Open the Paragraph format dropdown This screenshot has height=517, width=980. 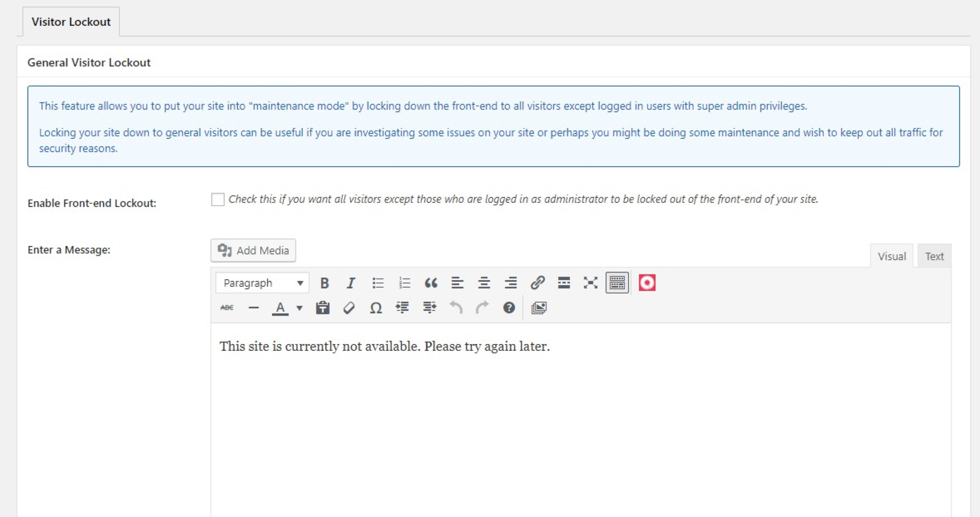[262, 283]
